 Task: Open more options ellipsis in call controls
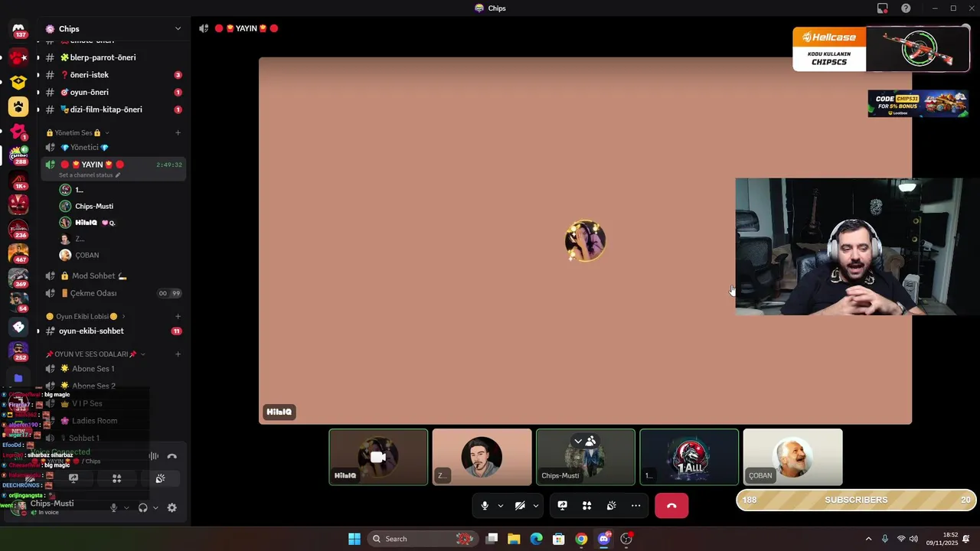tap(635, 506)
